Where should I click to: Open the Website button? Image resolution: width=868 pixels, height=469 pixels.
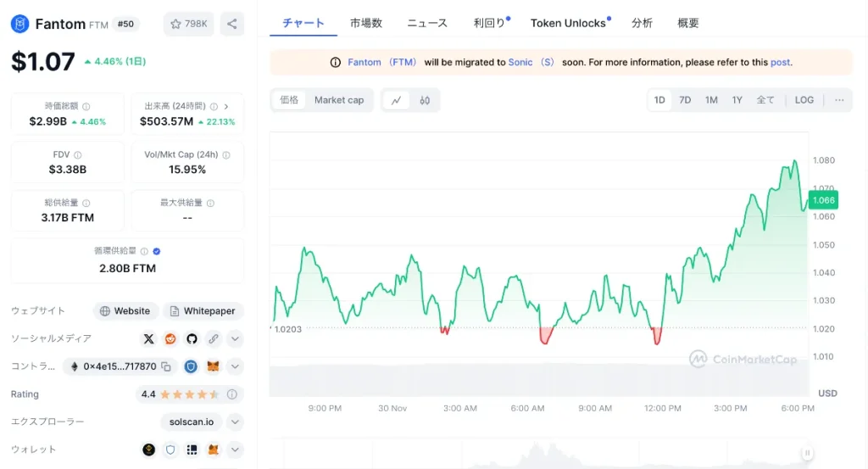point(125,311)
